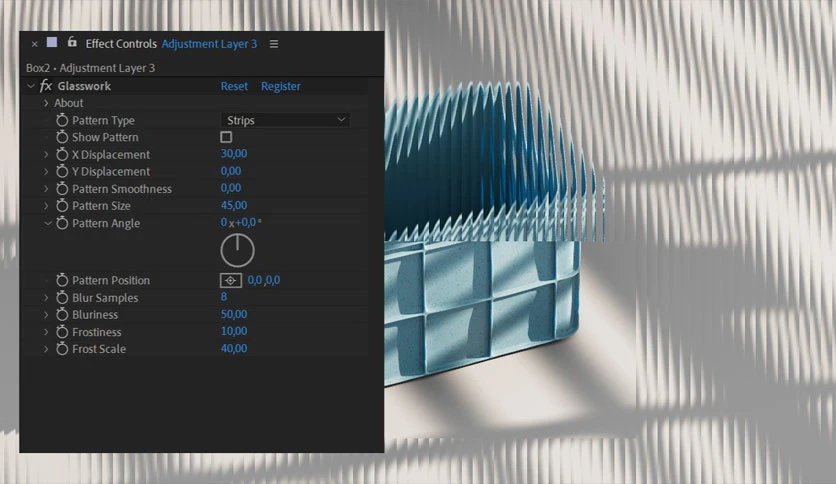
Task: Enable keyframing for Pattern Smoothness stopwatch
Action: pyautogui.click(x=62, y=189)
